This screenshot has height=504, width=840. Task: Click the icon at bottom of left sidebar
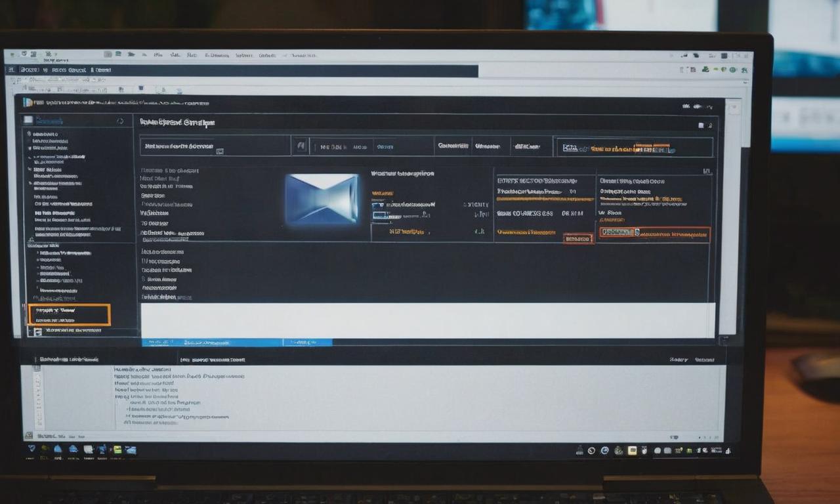(x=38, y=331)
